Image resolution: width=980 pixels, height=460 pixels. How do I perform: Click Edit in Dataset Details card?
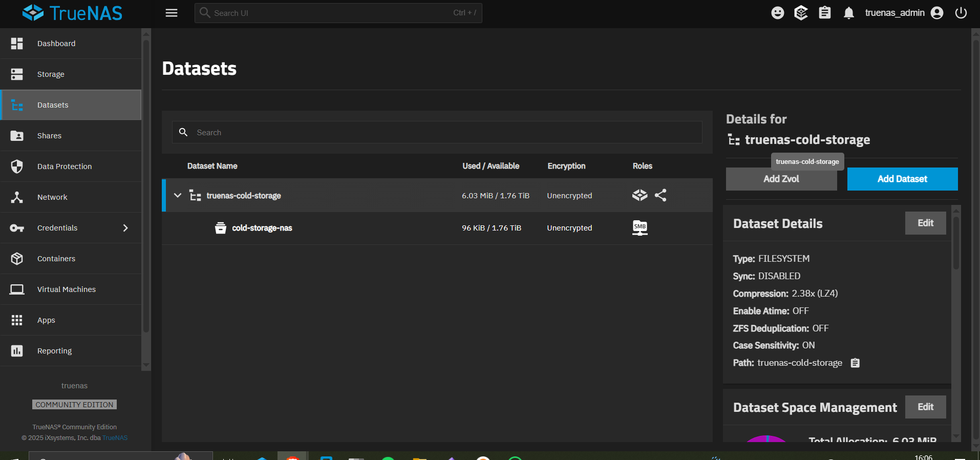pyautogui.click(x=925, y=223)
